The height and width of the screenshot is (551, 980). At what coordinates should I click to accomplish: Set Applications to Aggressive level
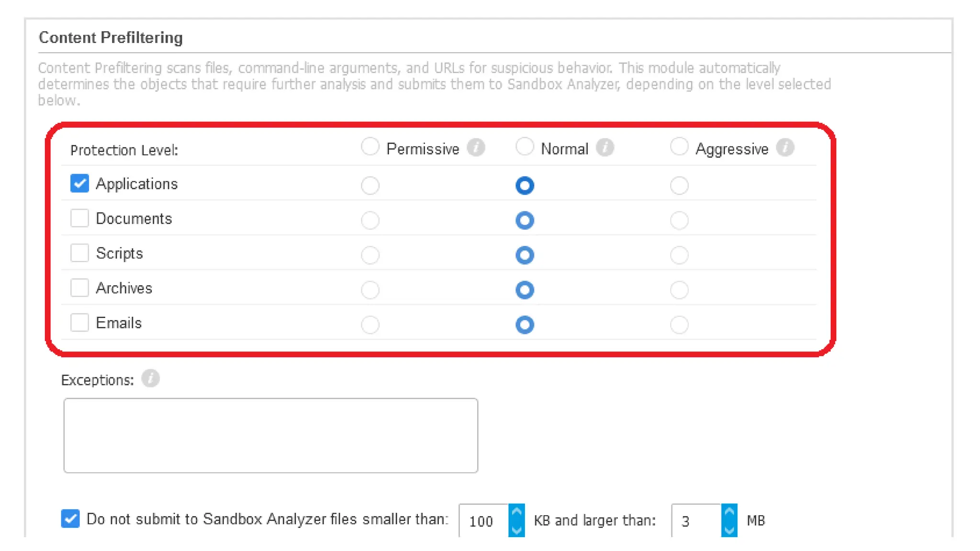point(679,186)
